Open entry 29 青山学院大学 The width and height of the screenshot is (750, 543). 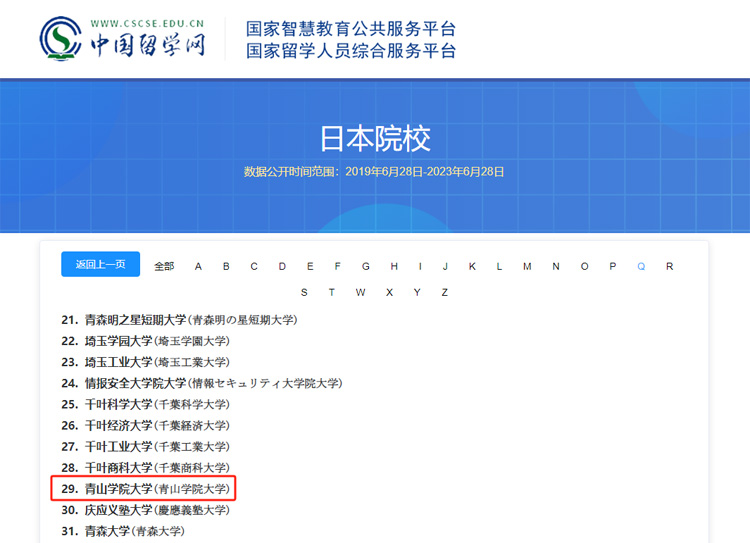pyautogui.click(x=145, y=488)
